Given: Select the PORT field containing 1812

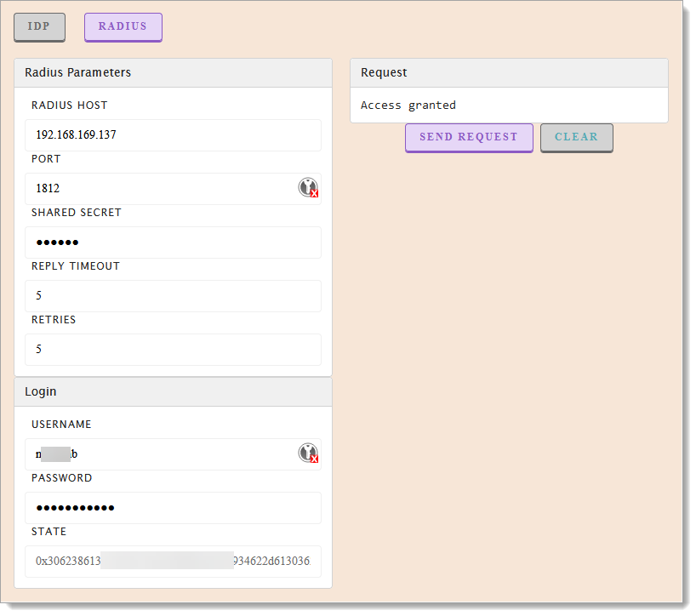Looking at the screenshot, I should tap(153, 188).
